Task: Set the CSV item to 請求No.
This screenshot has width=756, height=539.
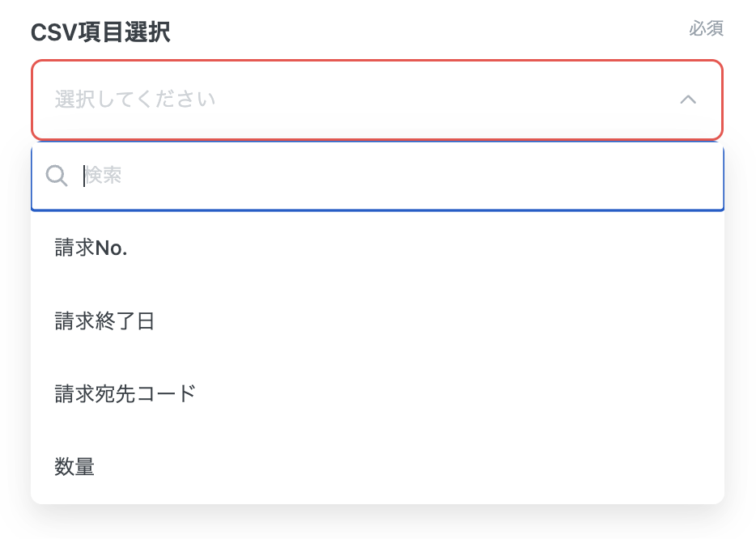Action: coord(91,249)
